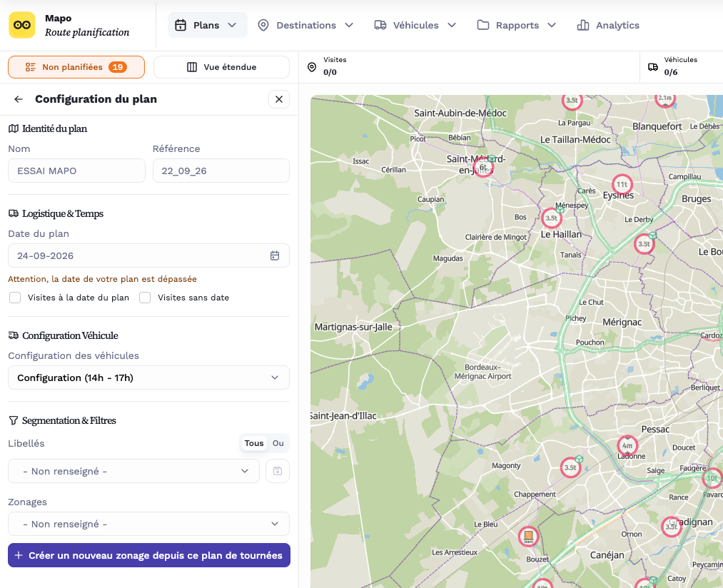This screenshot has height=588, width=723.
Task: Enable Visites à la date du plan
Action: tap(15, 298)
